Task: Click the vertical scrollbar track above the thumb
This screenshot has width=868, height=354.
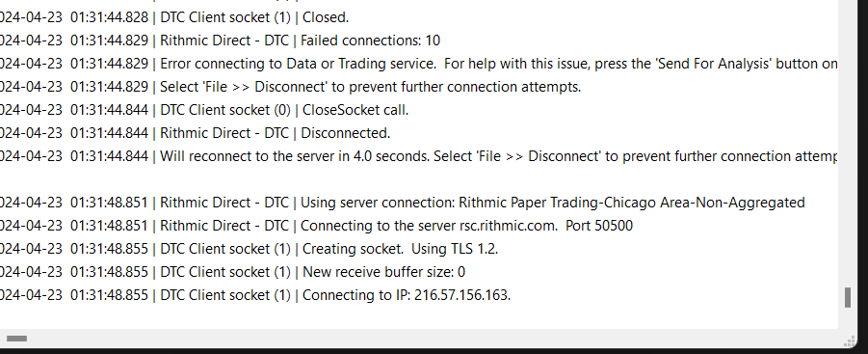Action: pyautogui.click(x=848, y=144)
